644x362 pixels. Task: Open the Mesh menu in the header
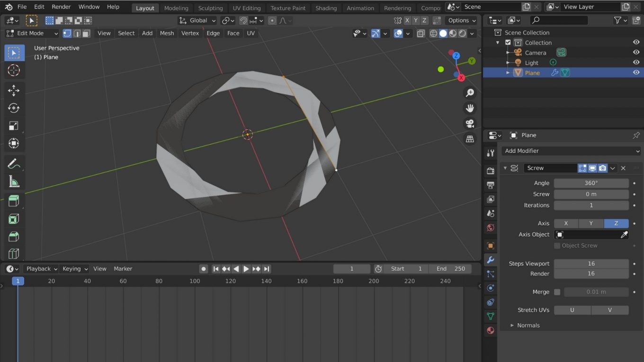coord(167,33)
